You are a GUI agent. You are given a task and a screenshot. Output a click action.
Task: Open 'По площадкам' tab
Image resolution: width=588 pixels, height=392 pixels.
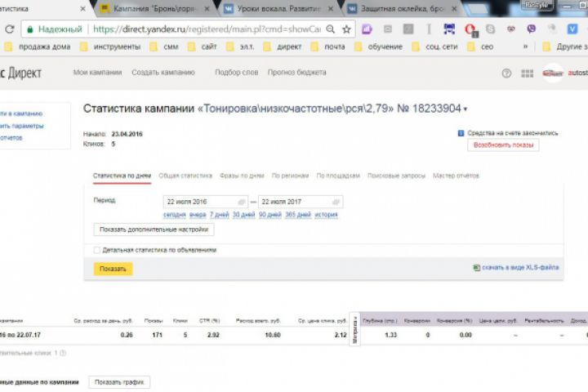[x=338, y=176]
